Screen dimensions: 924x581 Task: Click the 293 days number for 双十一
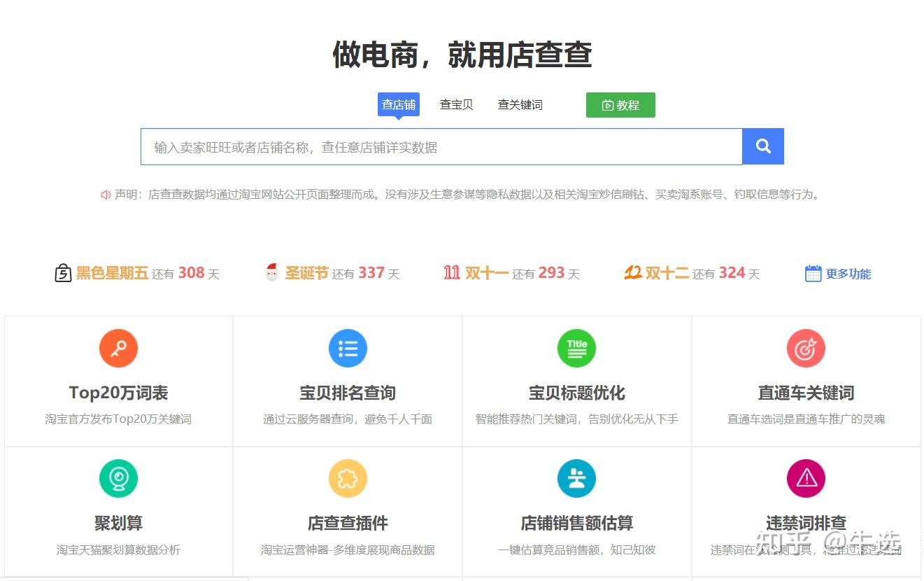click(551, 273)
